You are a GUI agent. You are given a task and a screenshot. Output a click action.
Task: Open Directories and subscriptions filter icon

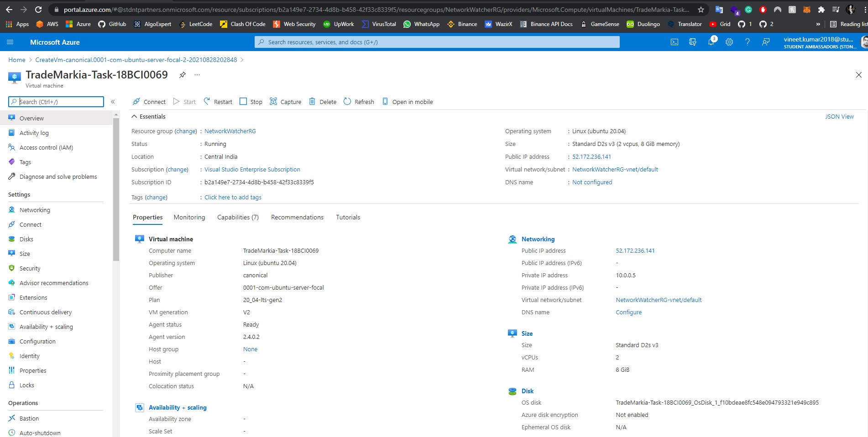pyautogui.click(x=693, y=42)
